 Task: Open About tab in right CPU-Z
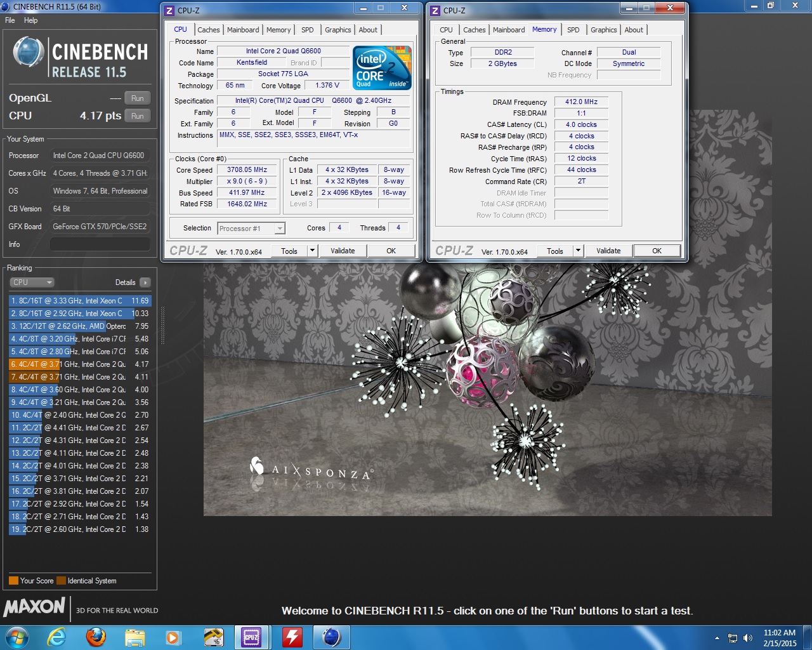click(x=634, y=30)
